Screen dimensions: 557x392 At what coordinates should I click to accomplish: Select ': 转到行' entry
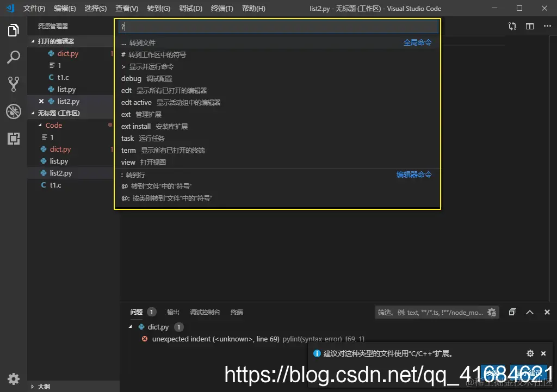(277, 175)
